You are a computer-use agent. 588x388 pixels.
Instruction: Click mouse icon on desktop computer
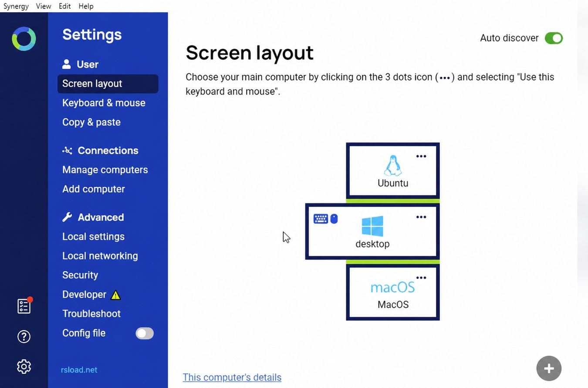[x=334, y=218]
